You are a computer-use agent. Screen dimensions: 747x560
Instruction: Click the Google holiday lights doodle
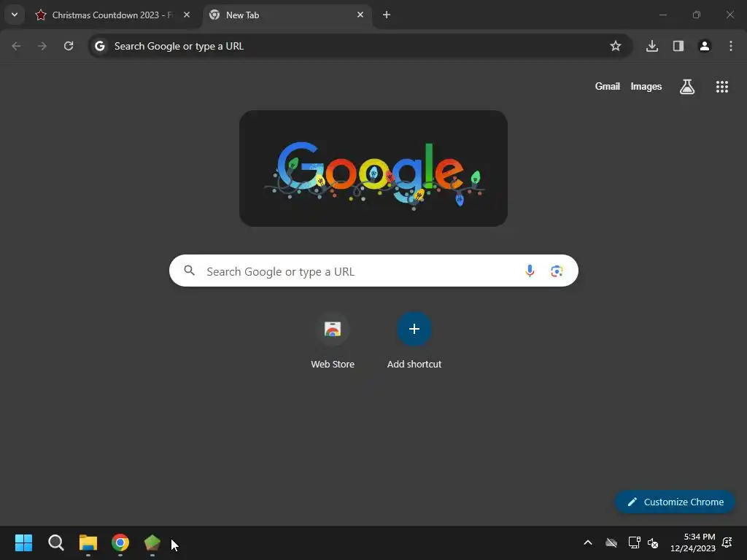(x=373, y=168)
